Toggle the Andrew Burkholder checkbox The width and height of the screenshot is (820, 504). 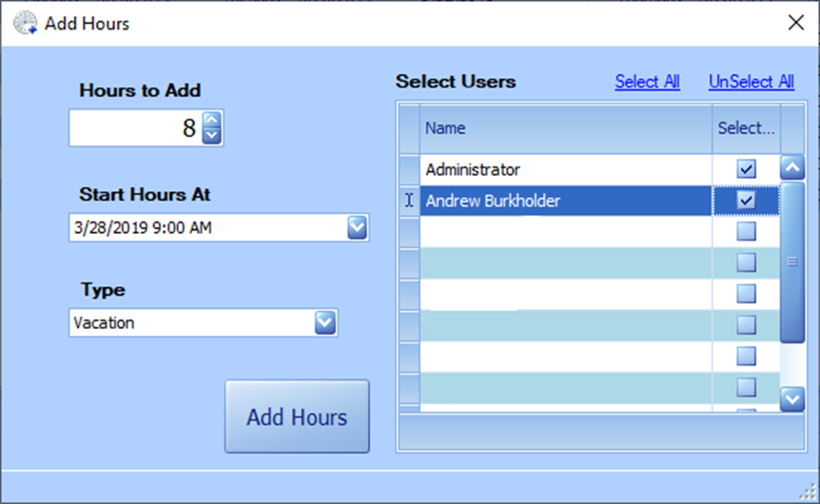click(747, 201)
